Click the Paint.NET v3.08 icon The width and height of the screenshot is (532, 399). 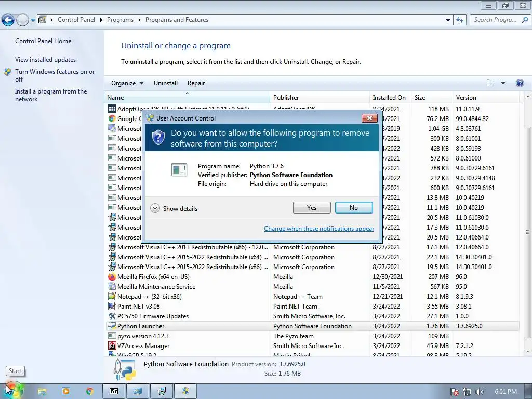pos(112,307)
